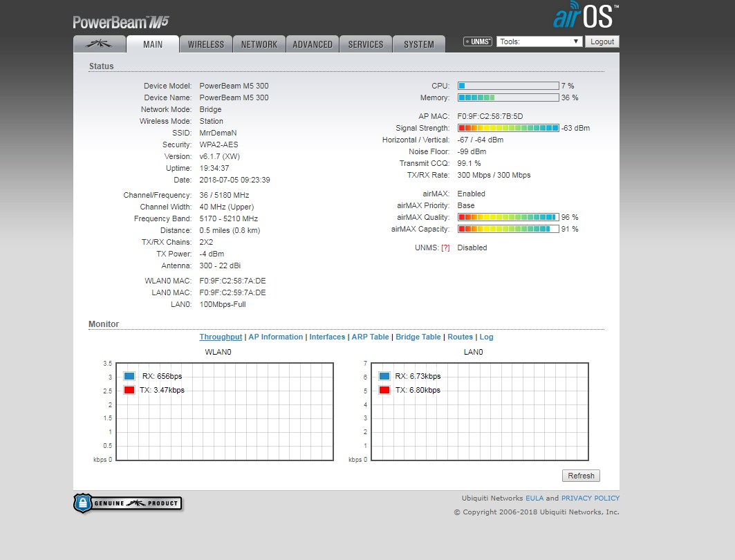Click the CPU usage bar

(508, 86)
